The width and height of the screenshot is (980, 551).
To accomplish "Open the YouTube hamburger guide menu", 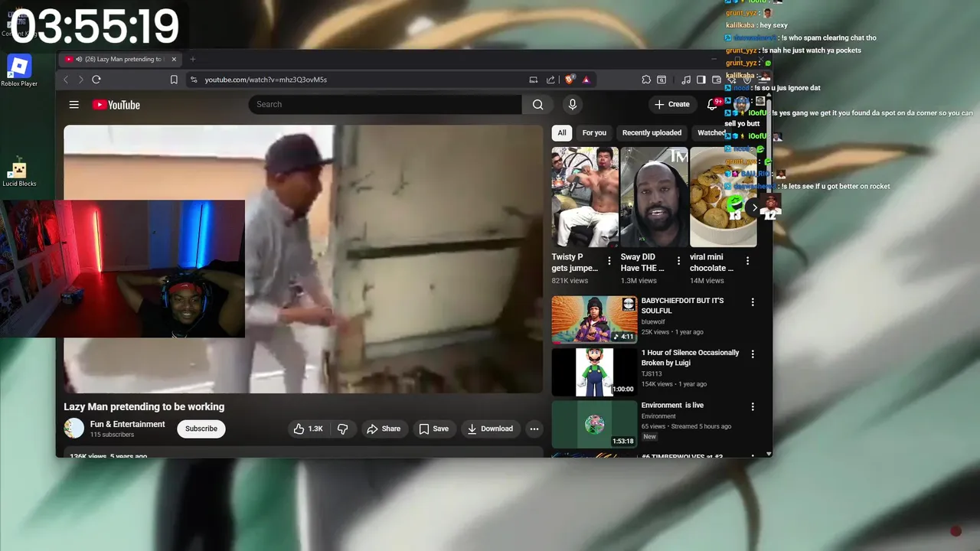I will (x=73, y=105).
